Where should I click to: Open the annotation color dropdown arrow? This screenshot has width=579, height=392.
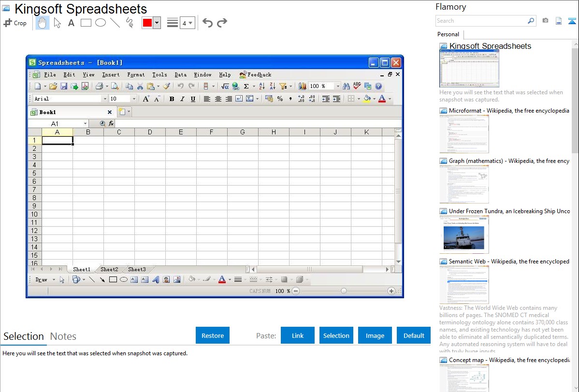pyautogui.click(x=157, y=23)
